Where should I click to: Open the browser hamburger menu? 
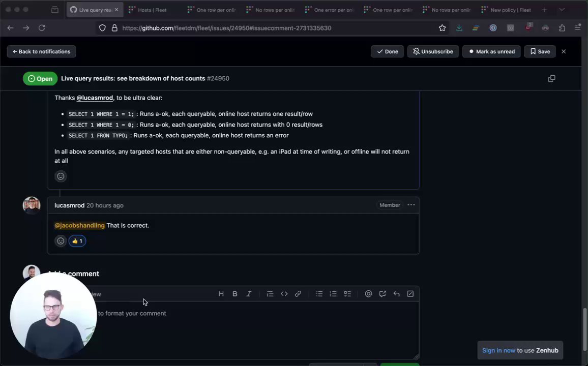[x=577, y=28]
